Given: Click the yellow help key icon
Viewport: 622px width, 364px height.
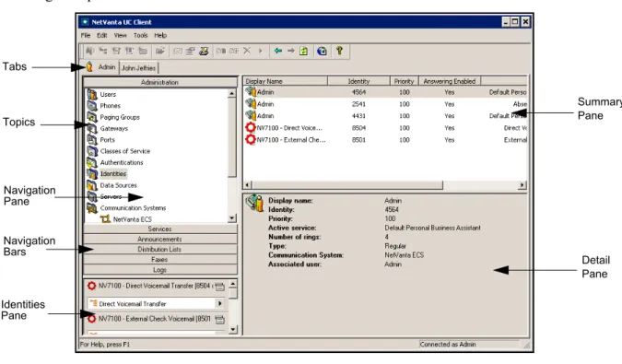Looking at the screenshot, I should [x=339, y=51].
